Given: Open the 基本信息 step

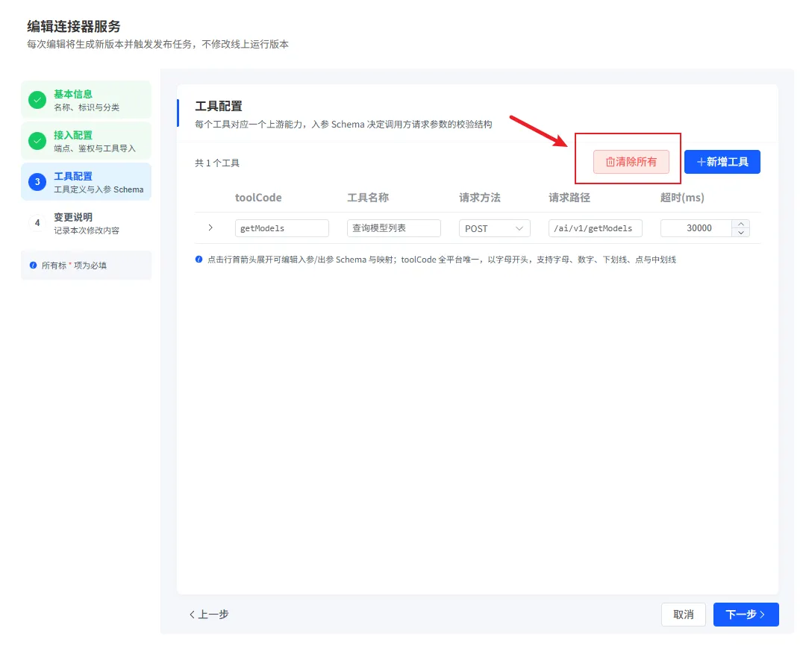Looking at the screenshot, I should 87,100.
